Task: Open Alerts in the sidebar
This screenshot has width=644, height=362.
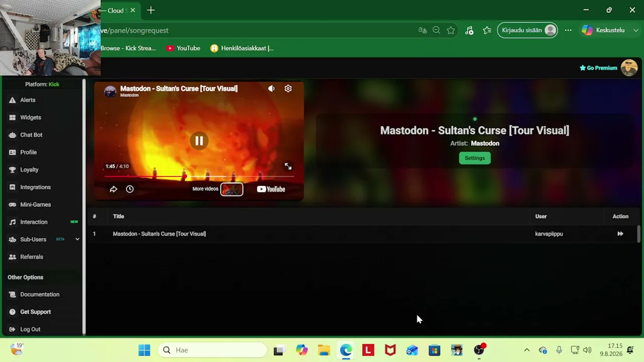Action: [x=28, y=100]
